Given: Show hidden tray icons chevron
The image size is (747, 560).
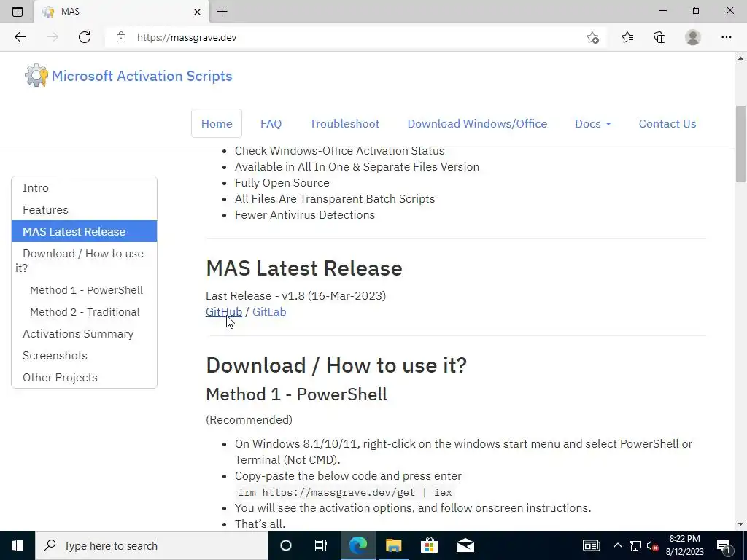Looking at the screenshot, I should point(617,545).
